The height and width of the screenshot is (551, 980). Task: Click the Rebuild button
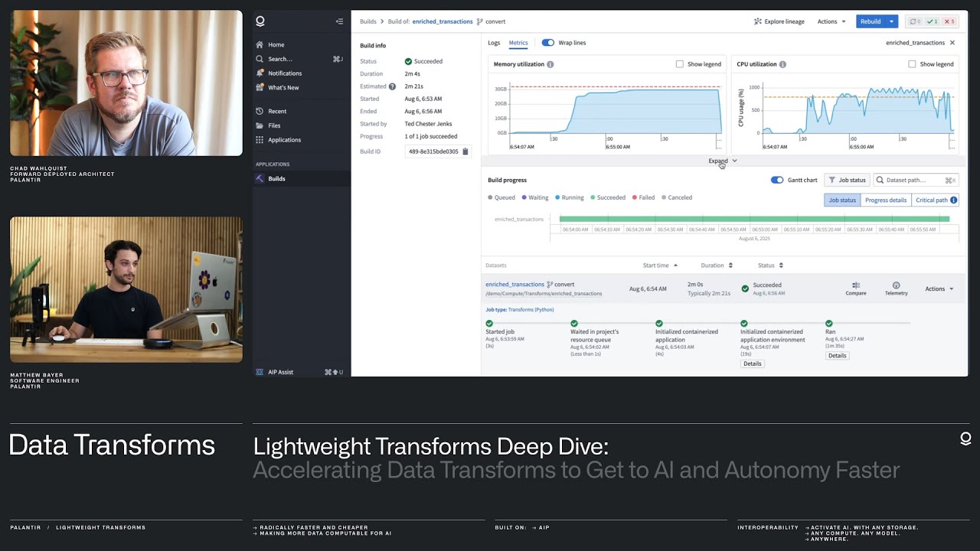pos(871,21)
